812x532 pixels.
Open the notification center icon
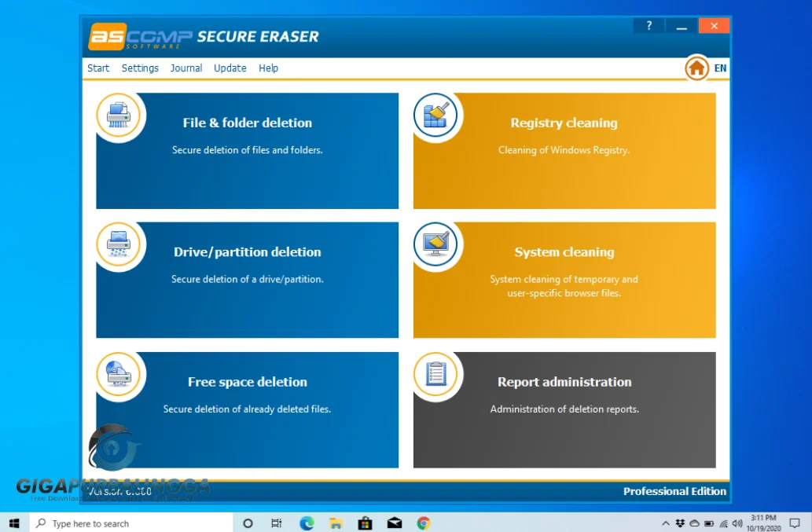coord(795,523)
